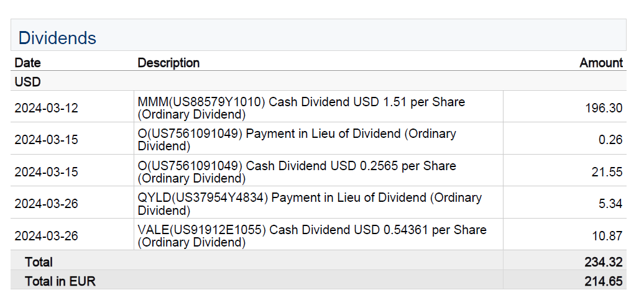Screen dimensions: 644x308
Task: Click the Total row label
Action: coord(39,262)
